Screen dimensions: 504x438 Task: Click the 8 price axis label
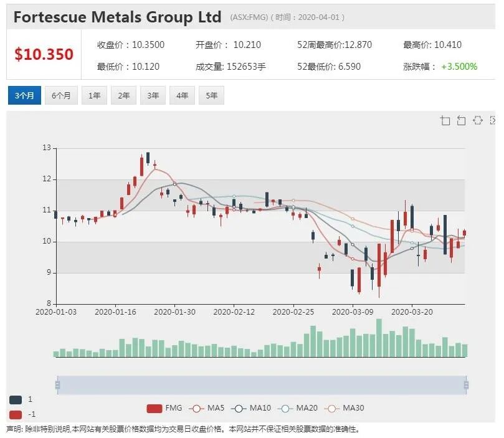[49, 303]
